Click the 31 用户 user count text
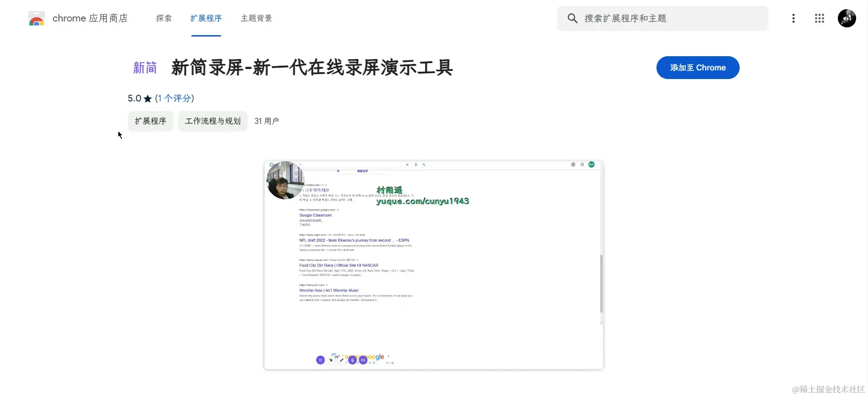This screenshot has width=868, height=397. pos(267,121)
